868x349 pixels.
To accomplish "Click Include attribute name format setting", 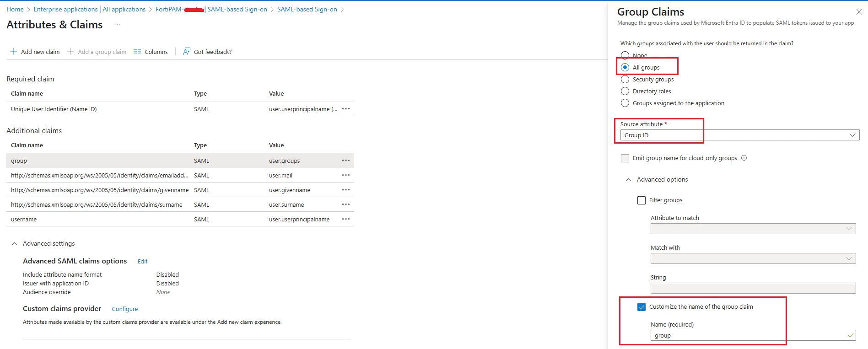I will click(x=62, y=274).
